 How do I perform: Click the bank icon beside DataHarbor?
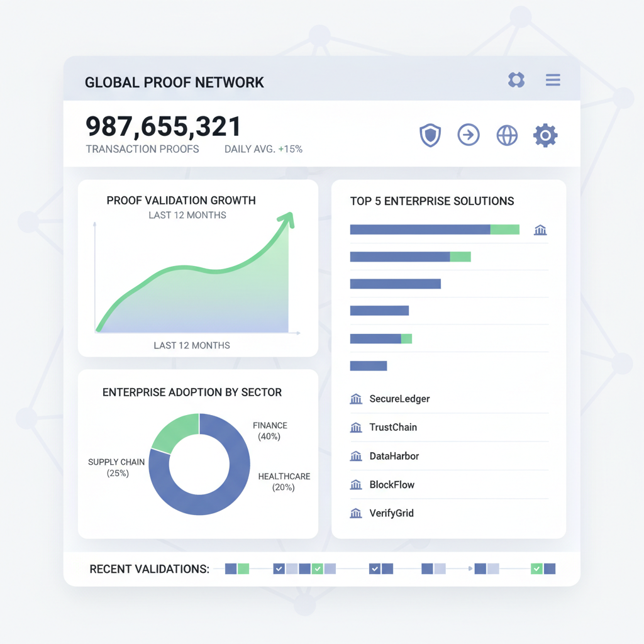click(357, 455)
